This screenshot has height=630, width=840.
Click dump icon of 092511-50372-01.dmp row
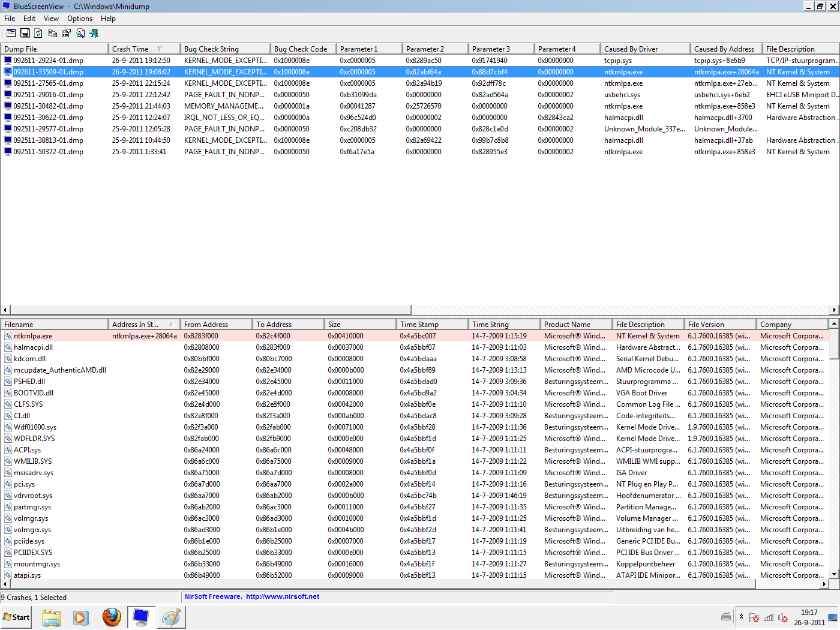[x=8, y=152]
